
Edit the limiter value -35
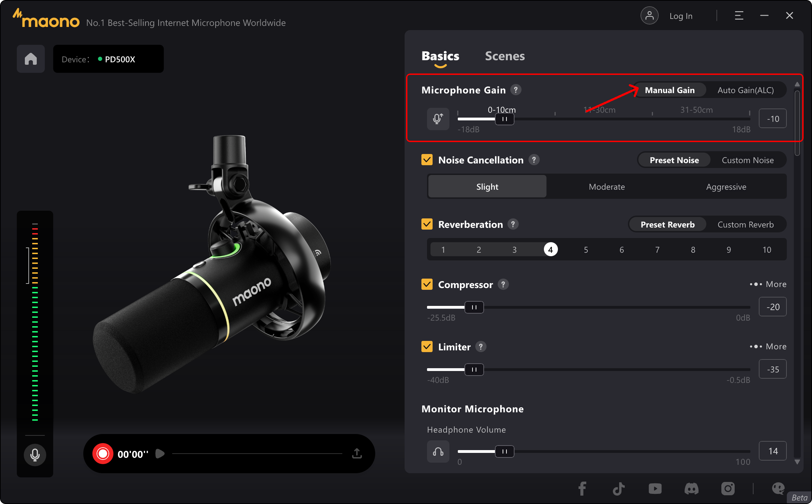[773, 369]
